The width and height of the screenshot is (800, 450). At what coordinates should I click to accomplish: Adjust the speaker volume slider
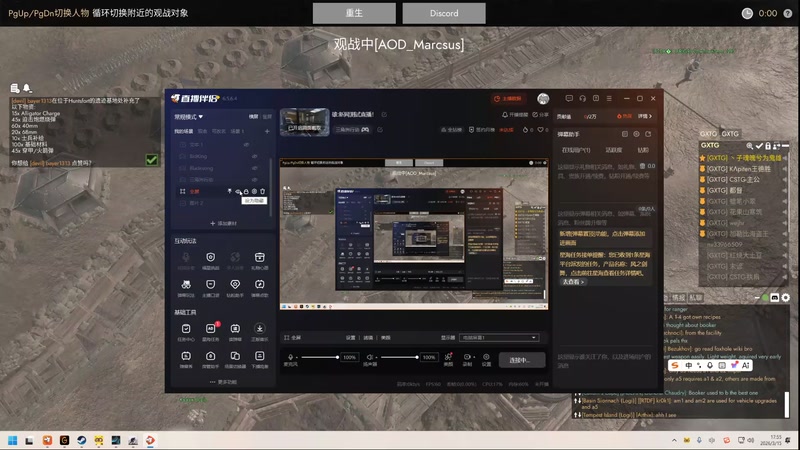pyautogui.click(x=399, y=357)
